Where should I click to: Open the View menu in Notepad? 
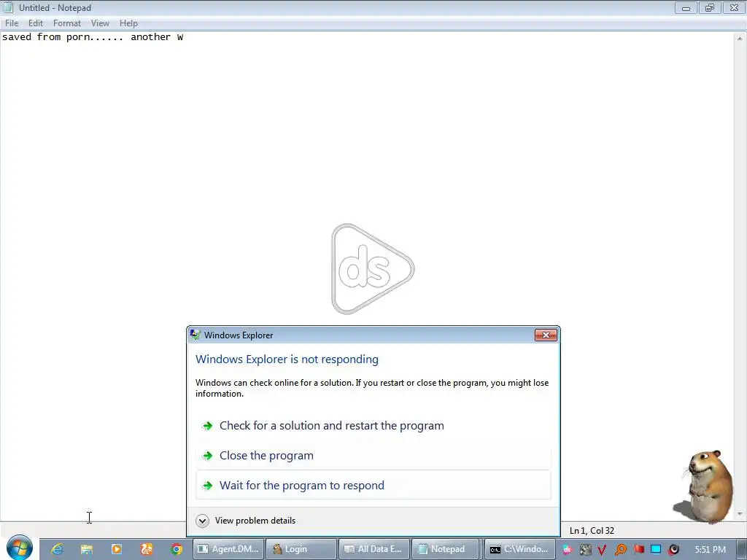pyautogui.click(x=100, y=23)
